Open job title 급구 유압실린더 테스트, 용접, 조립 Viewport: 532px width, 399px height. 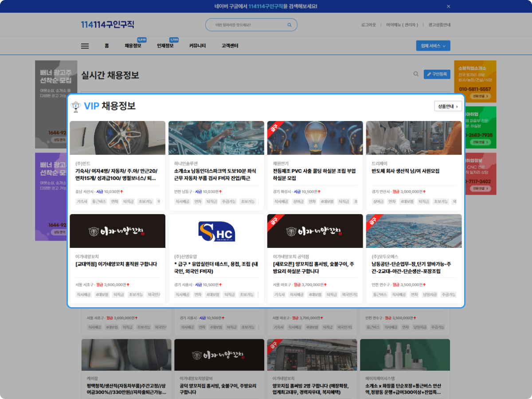[216, 268]
